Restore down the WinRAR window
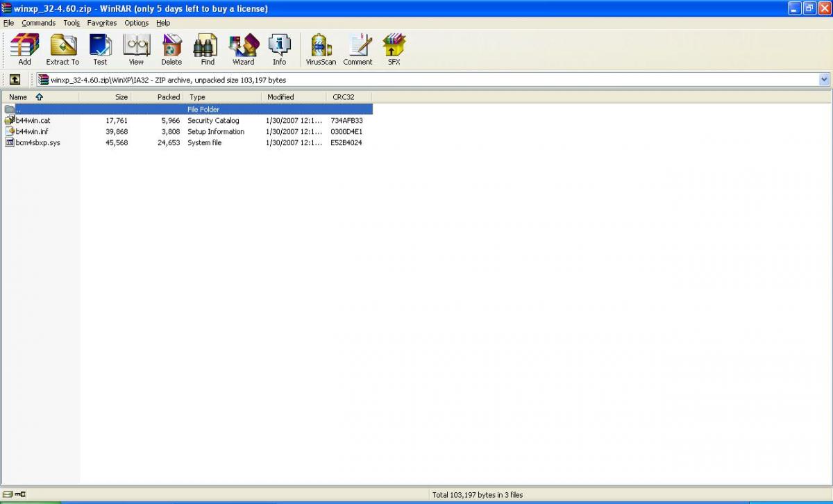Image resolution: width=833 pixels, height=504 pixels. pos(809,8)
